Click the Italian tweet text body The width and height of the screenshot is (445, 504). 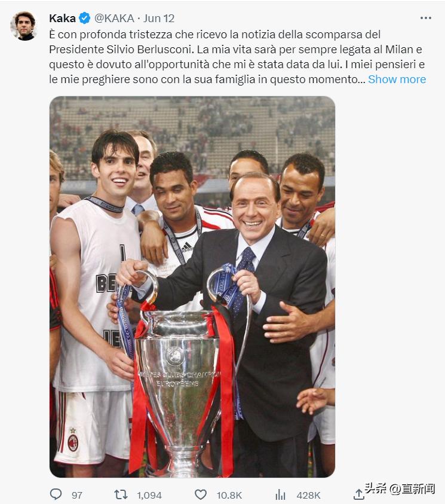[x=237, y=57]
